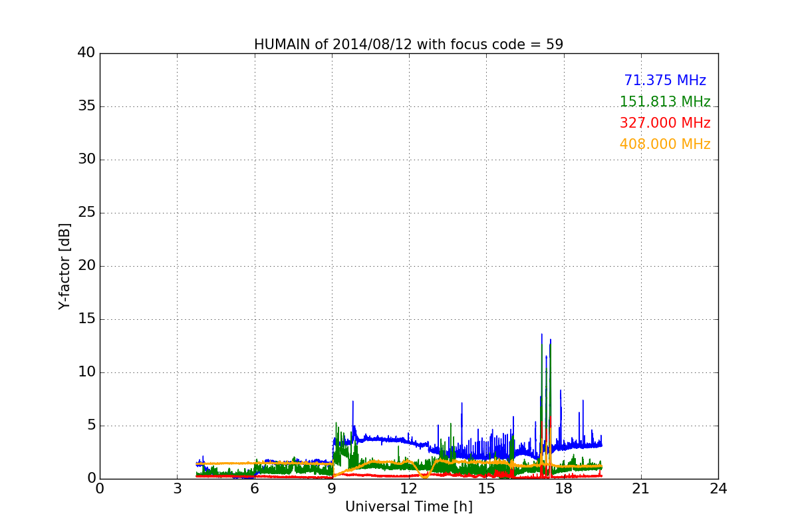Screen dimensions: 798x532
Task: Click the y-axis tick label 40
Action: pos(86,53)
